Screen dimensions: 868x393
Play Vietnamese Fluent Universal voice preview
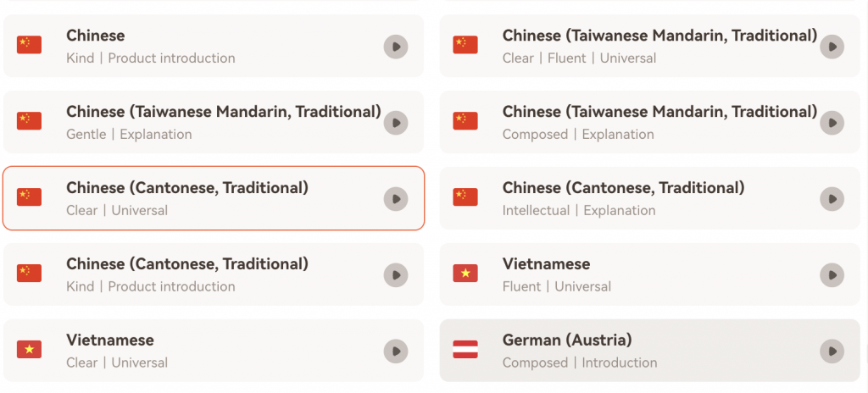click(832, 275)
